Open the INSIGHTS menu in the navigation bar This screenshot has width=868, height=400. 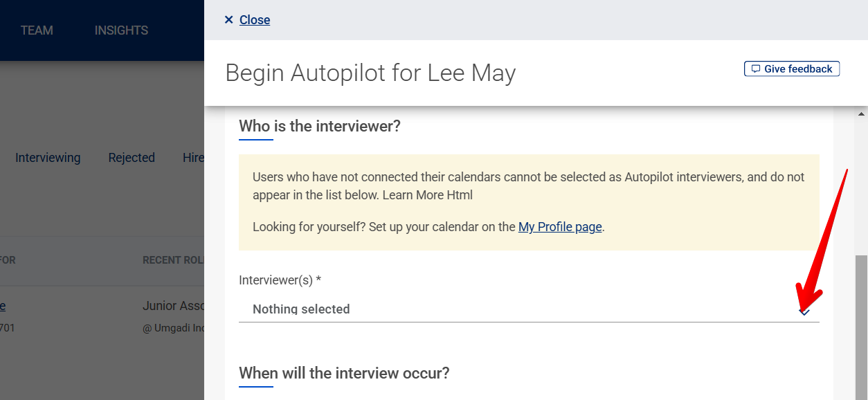(121, 30)
